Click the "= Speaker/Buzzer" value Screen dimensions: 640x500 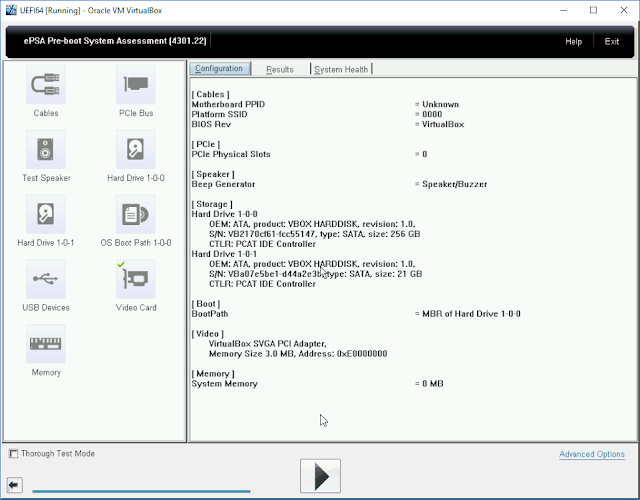(x=451, y=184)
